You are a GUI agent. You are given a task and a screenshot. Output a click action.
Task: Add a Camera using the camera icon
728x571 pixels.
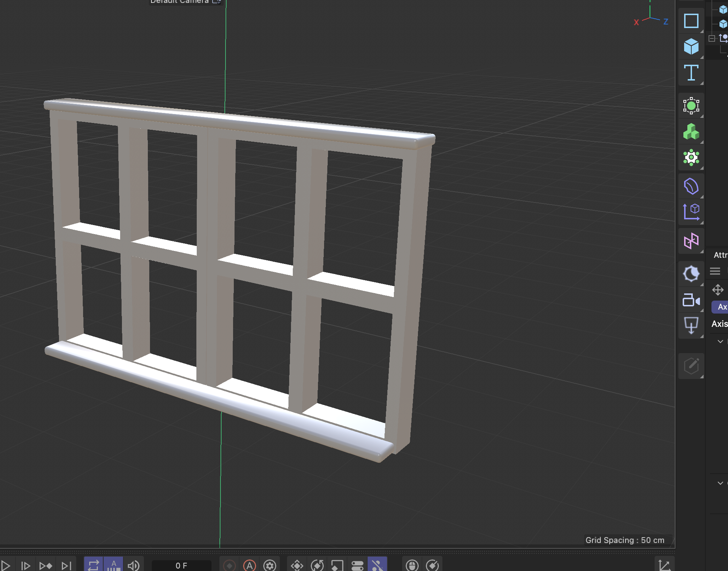tap(691, 301)
